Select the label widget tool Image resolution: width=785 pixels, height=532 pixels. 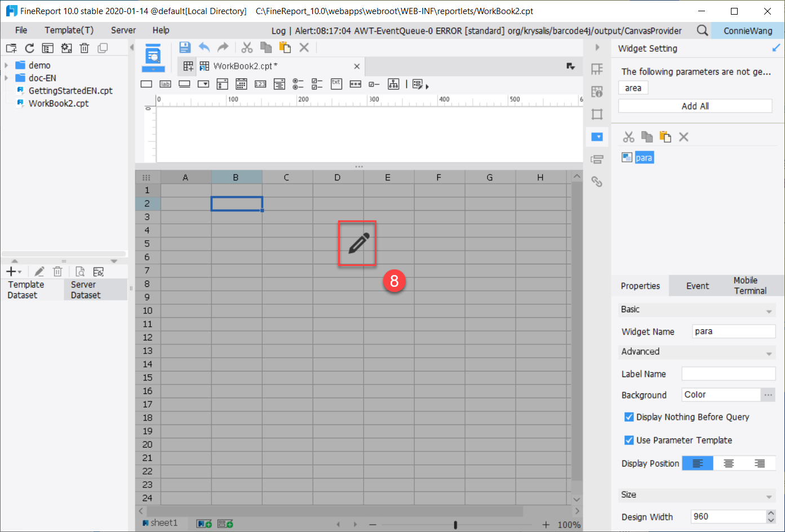165,83
